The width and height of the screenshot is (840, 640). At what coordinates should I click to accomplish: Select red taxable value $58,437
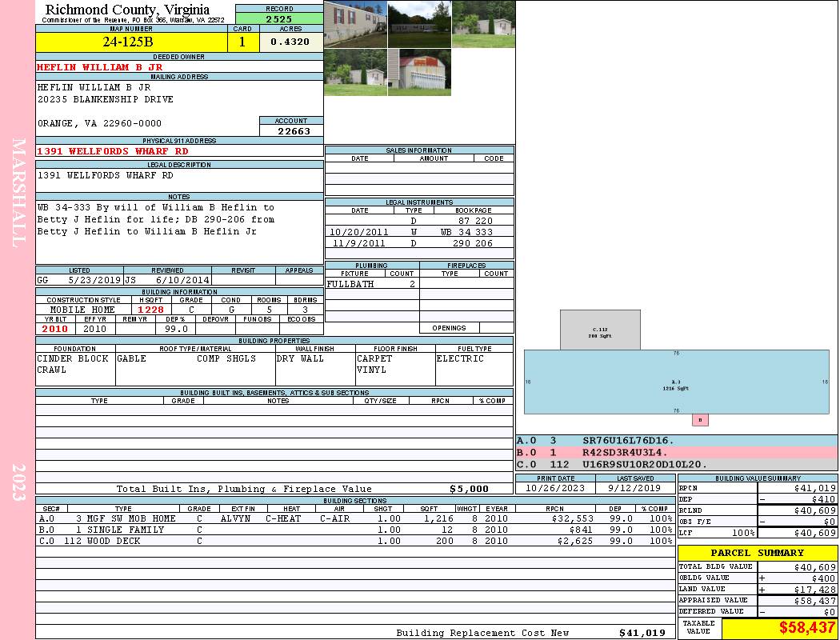(x=806, y=628)
